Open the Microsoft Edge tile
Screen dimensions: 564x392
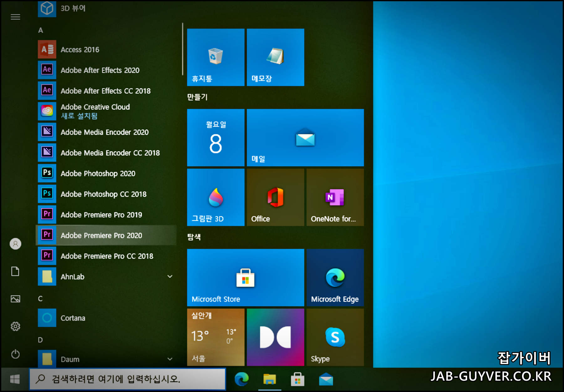click(335, 277)
